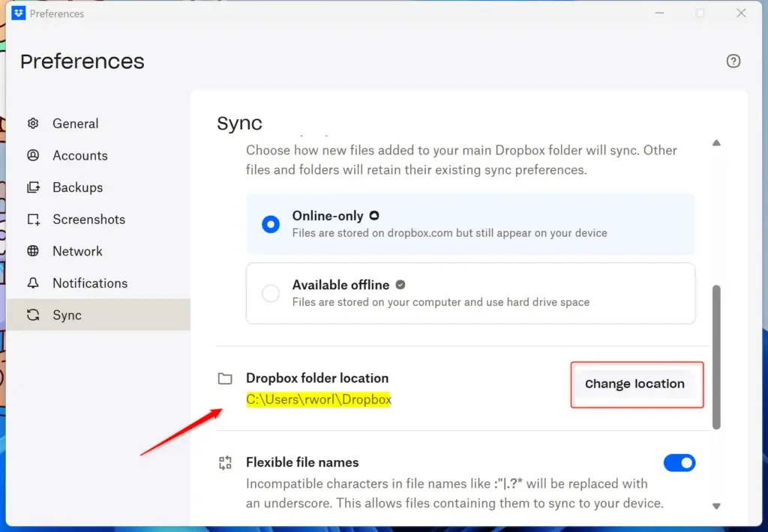Screen dimensions: 768x532
Task: Close the Preferences window
Action: tap(741, 13)
